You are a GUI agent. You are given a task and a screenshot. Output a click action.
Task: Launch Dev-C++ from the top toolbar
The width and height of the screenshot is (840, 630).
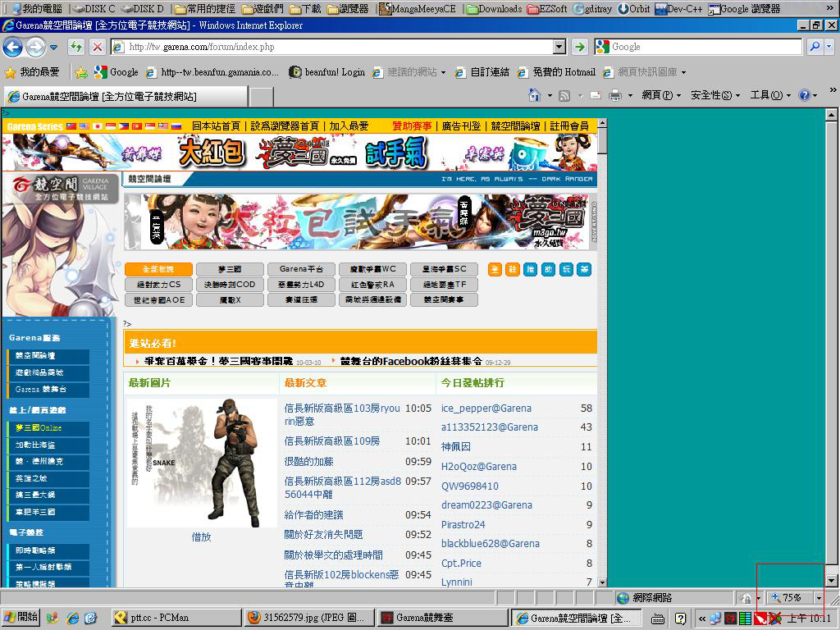tap(678, 8)
